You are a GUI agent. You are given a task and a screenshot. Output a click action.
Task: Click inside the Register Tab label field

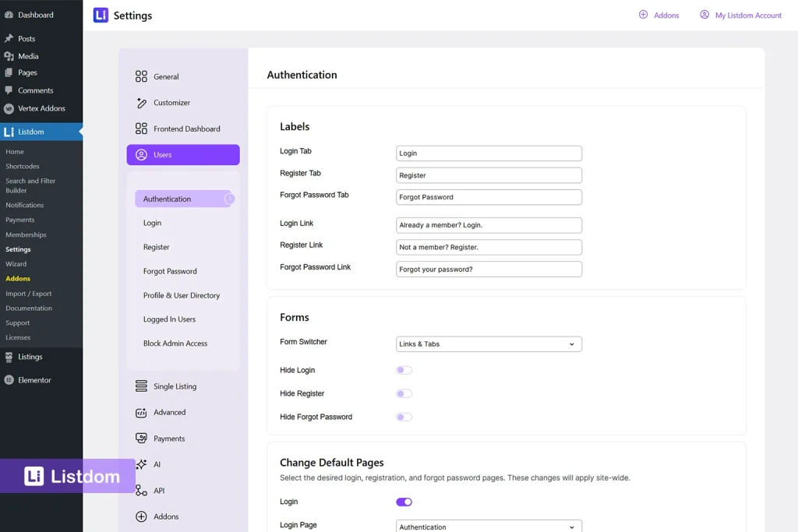point(489,174)
